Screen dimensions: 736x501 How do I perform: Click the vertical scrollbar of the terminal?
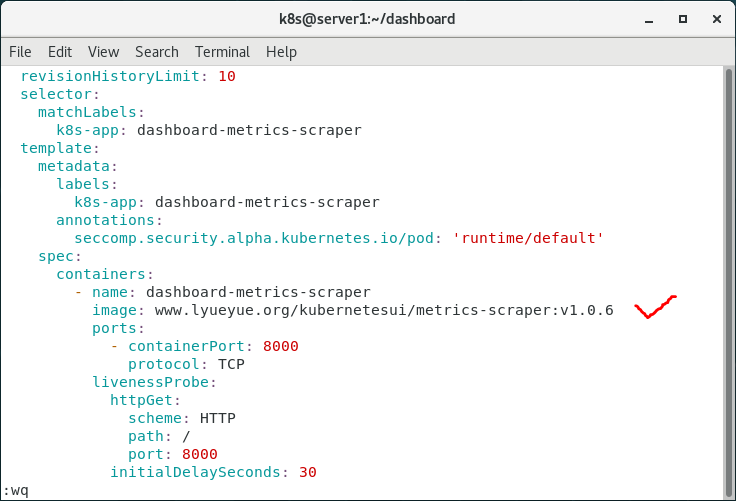click(728, 282)
